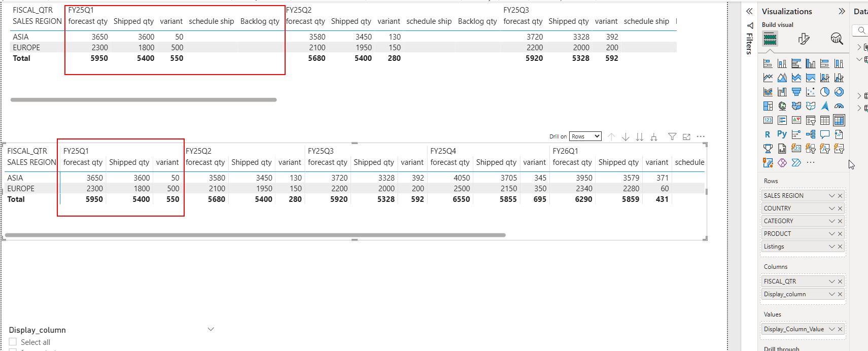
Task: Select the donut chart visual
Action: click(839, 92)
